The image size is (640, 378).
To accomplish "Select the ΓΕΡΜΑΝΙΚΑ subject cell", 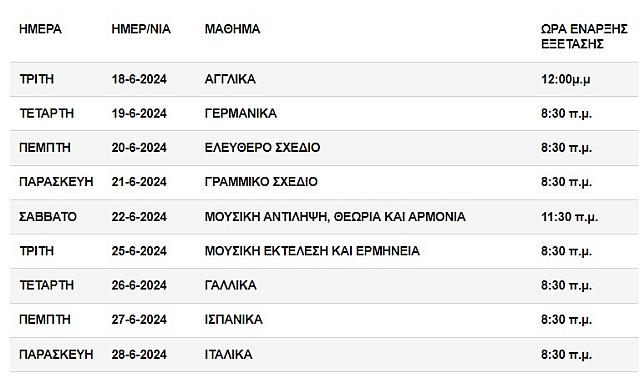I will tap(241, 113).
